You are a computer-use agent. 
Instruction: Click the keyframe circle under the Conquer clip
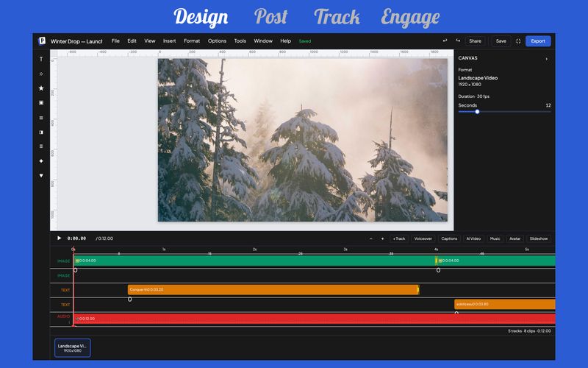[x=130, y=300]
